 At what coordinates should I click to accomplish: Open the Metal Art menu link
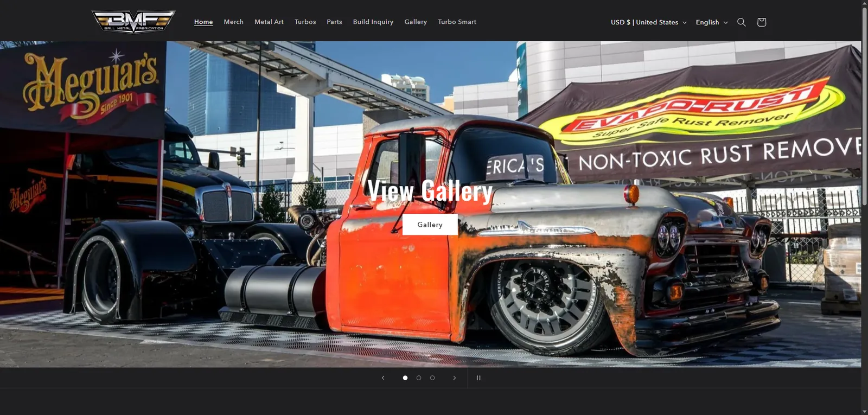[269, 22]
